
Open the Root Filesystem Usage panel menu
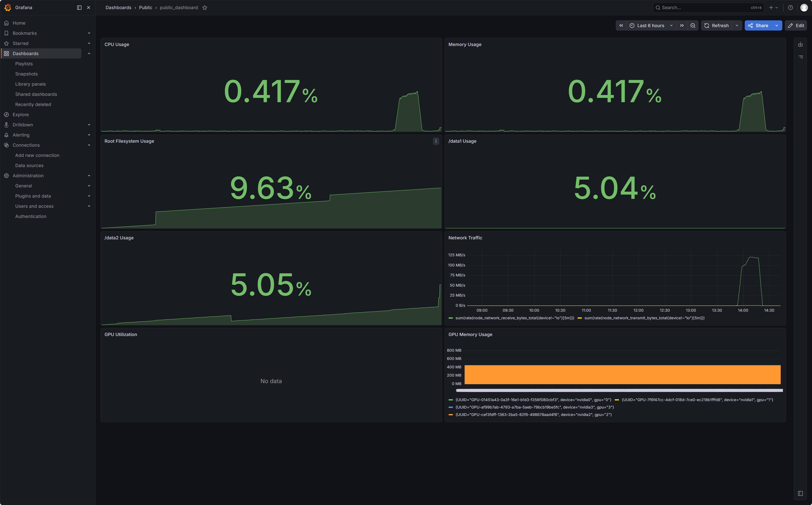point(436,141)
